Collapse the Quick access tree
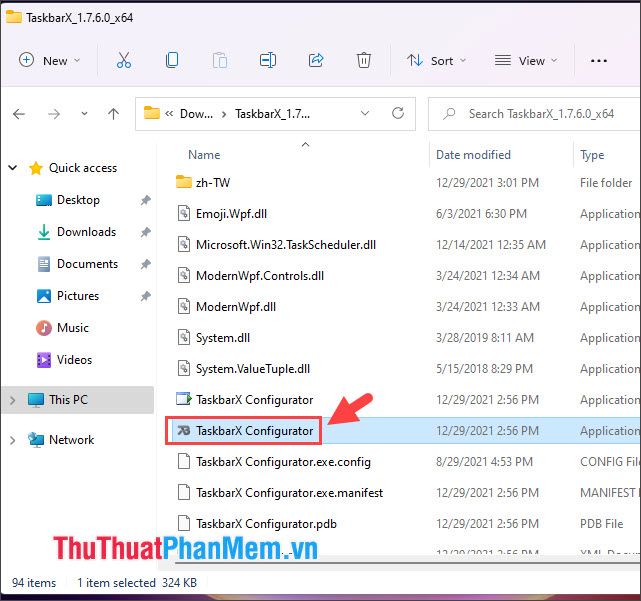Viewport: 641px width, 601px height. click(13, 168)
